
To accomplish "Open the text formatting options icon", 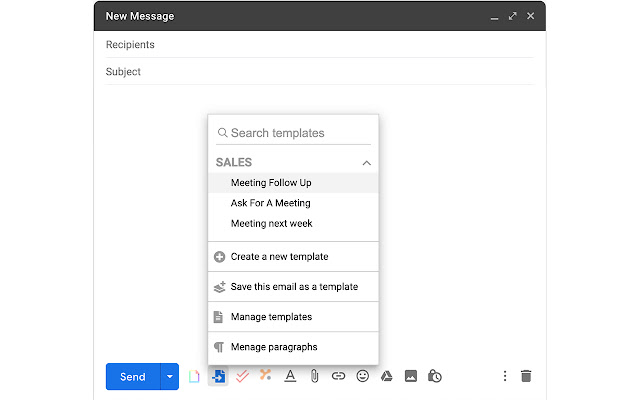I will click(x=290, y=376).
